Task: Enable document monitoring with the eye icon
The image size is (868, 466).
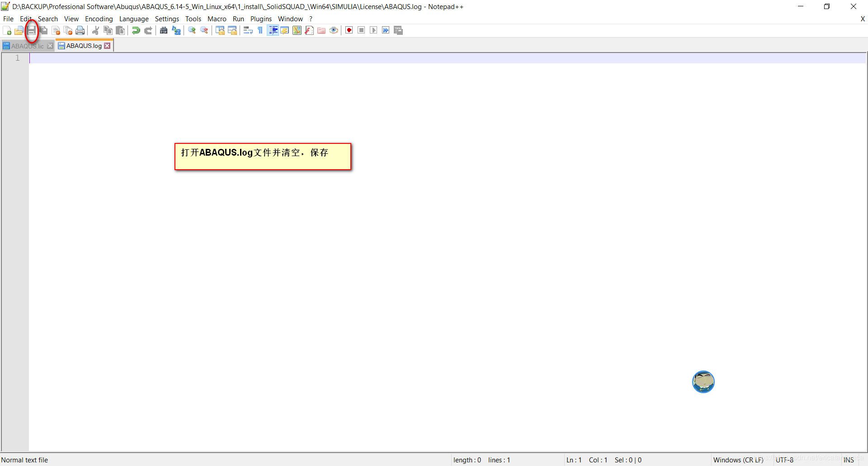Action: click(334, 30)
